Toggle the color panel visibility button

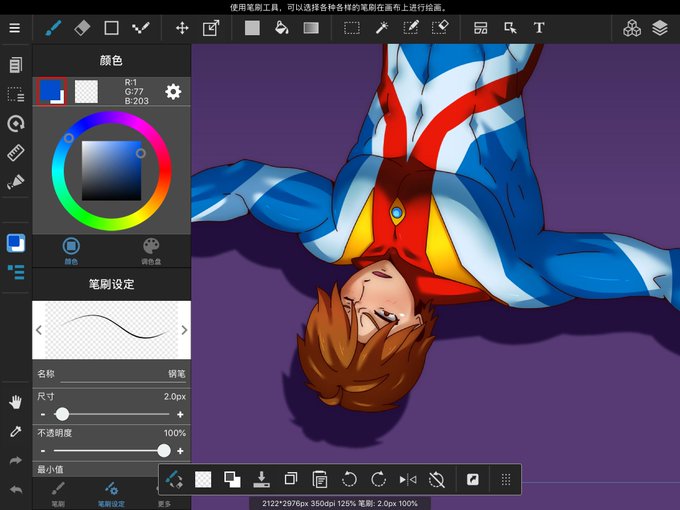[16, 243]
